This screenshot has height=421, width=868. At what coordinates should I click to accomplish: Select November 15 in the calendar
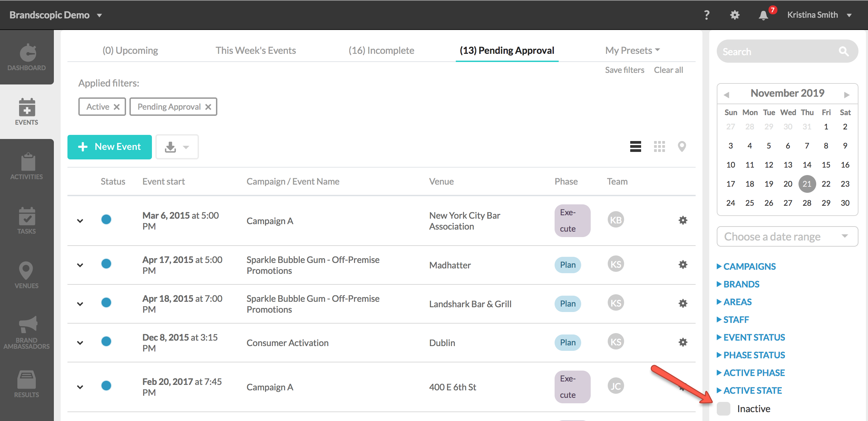tap(826, 165)
